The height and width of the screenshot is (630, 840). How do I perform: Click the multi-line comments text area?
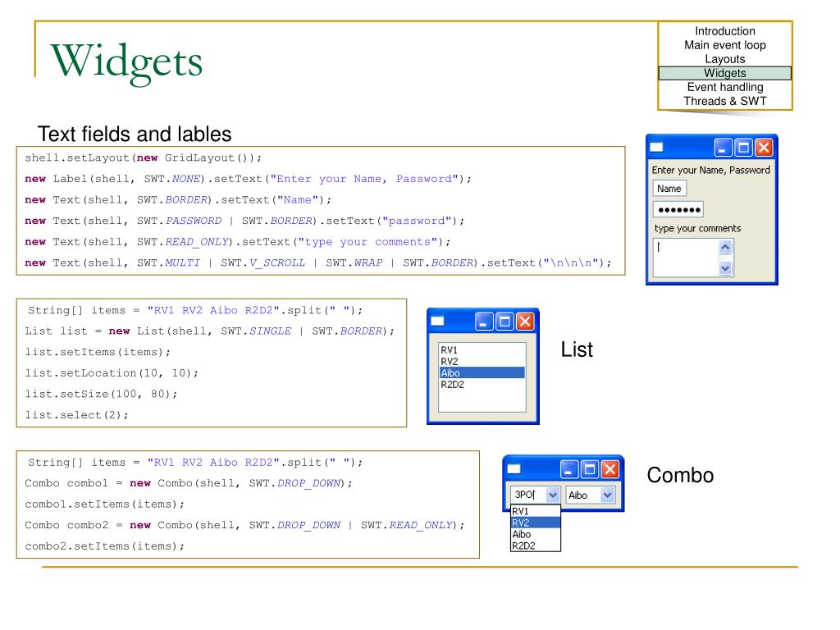[686, 258]
